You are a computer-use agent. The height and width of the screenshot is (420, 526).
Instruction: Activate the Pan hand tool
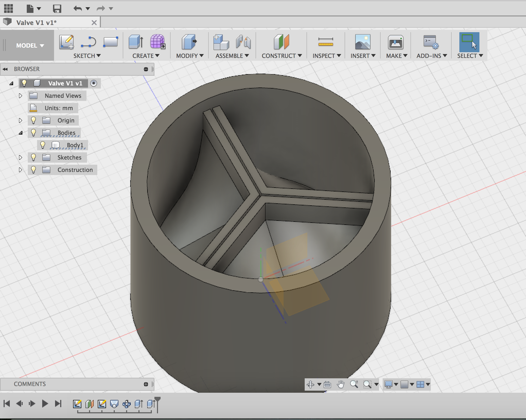[341, 384]
